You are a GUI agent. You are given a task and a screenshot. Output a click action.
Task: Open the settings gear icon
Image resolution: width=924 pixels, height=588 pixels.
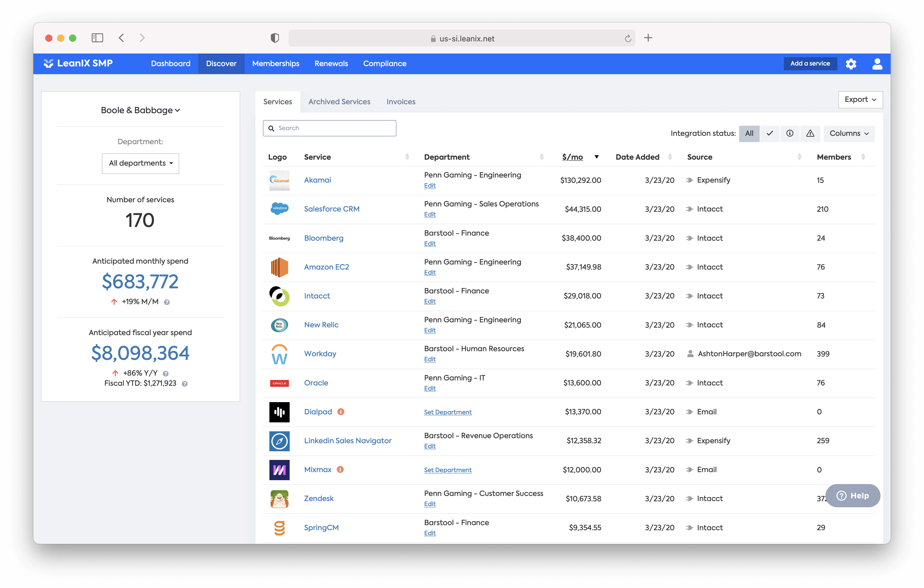(x=851, y=64)
